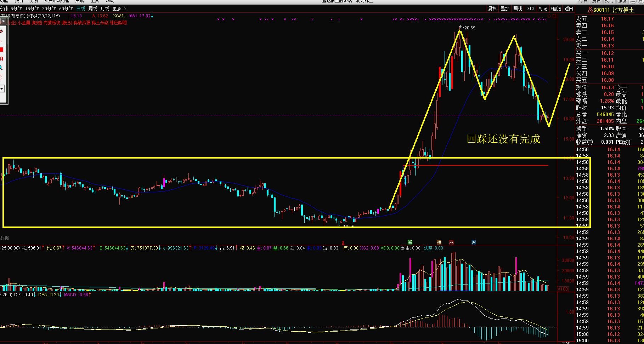Viewport: 644px width, 344px height.
Task: Open the 帮助 menu
Action: 110,1
